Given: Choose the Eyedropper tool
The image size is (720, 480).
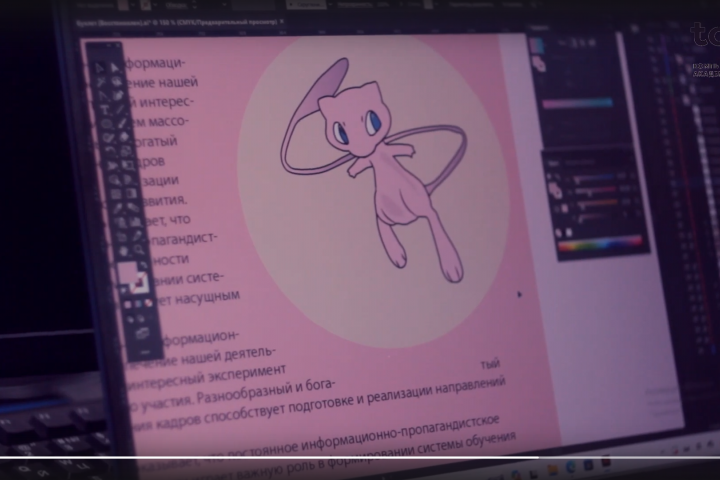Looking at the screenshot, I should pyautogui.click(x=118, y=208).
